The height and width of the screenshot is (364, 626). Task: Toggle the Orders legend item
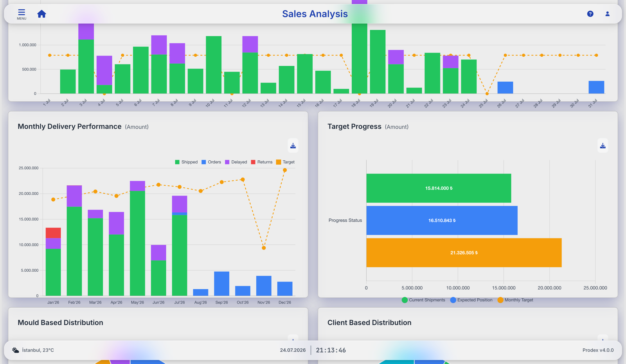[211, 162]
